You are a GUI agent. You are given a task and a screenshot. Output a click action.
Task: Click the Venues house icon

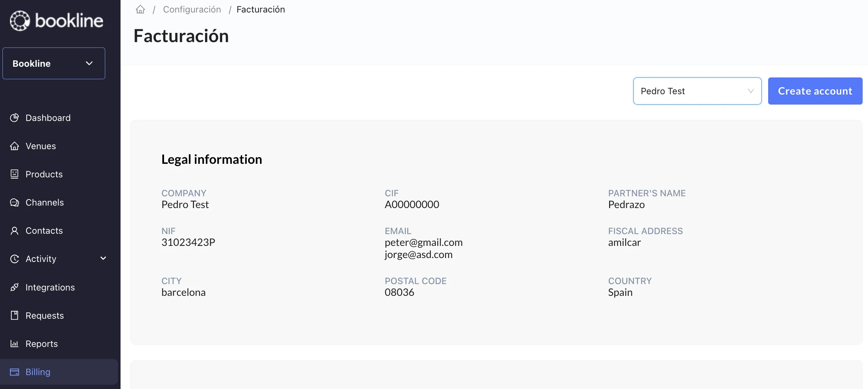click(x=14, y=146)
